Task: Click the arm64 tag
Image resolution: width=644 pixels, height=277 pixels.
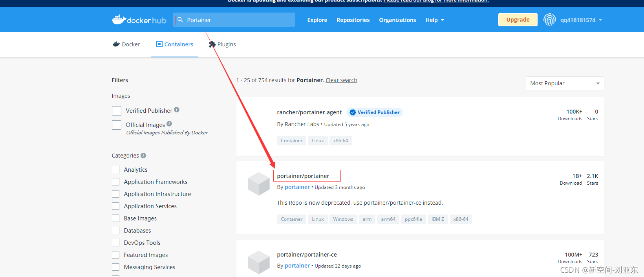Action: 388,219
